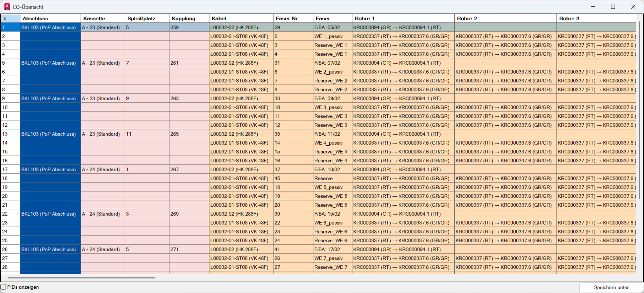Click the WE 6_passiv cell
Screen dimensions: 644x293
pyautogui.click(x=333, y=223)
